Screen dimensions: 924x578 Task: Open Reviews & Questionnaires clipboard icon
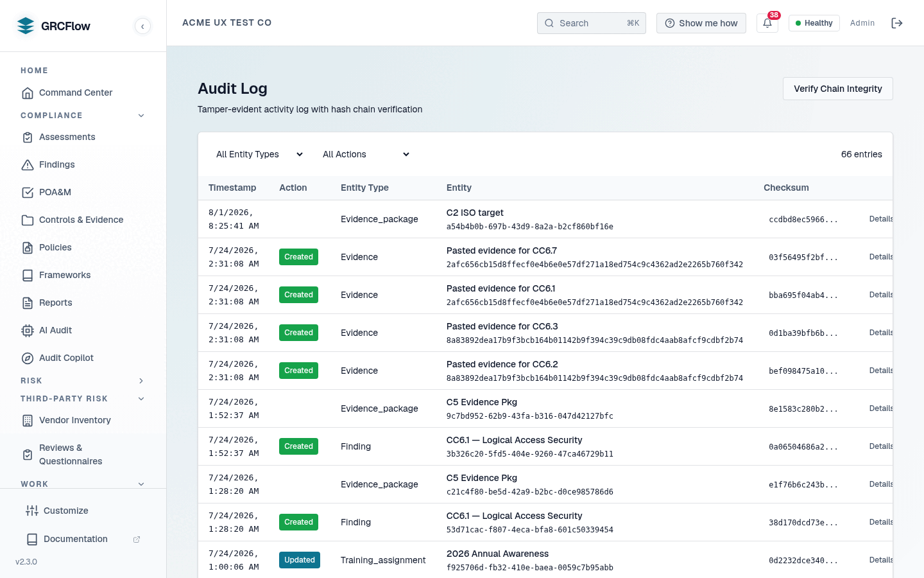28,454
